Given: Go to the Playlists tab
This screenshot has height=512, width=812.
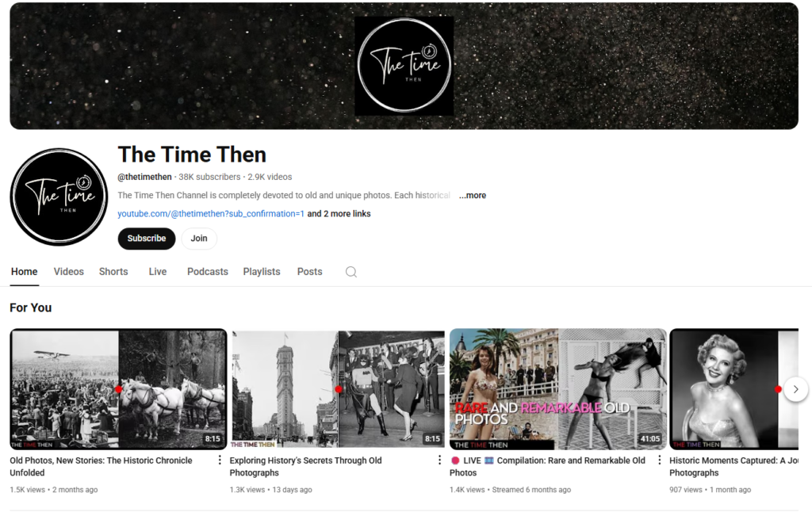Looking at the screenshot, I should coord(262,272).
